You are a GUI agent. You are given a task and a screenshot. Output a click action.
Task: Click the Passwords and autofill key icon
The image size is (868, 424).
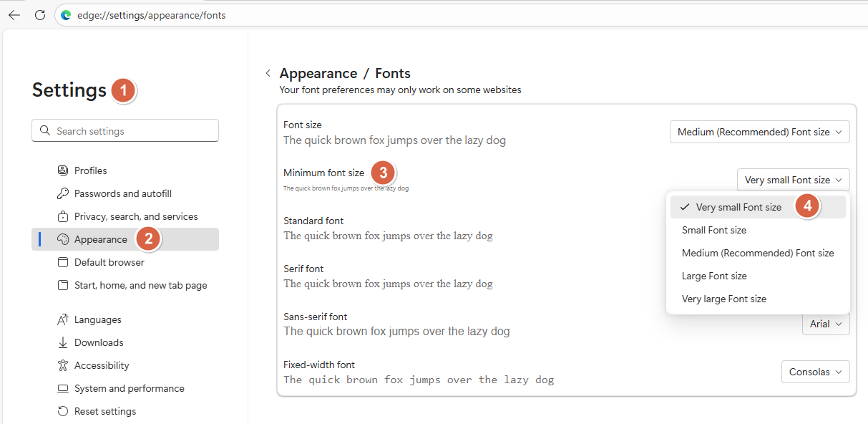coord(62,193)
